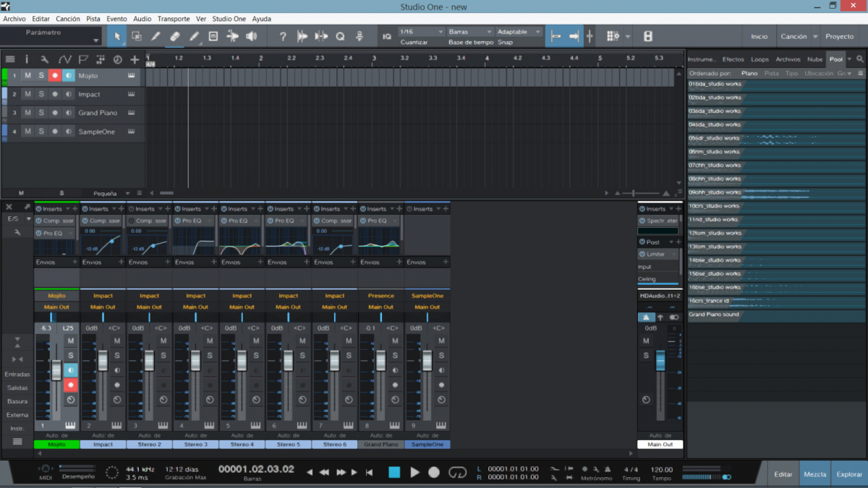Open the 1/16 quantize dropdown

click(x=422, y=32)
